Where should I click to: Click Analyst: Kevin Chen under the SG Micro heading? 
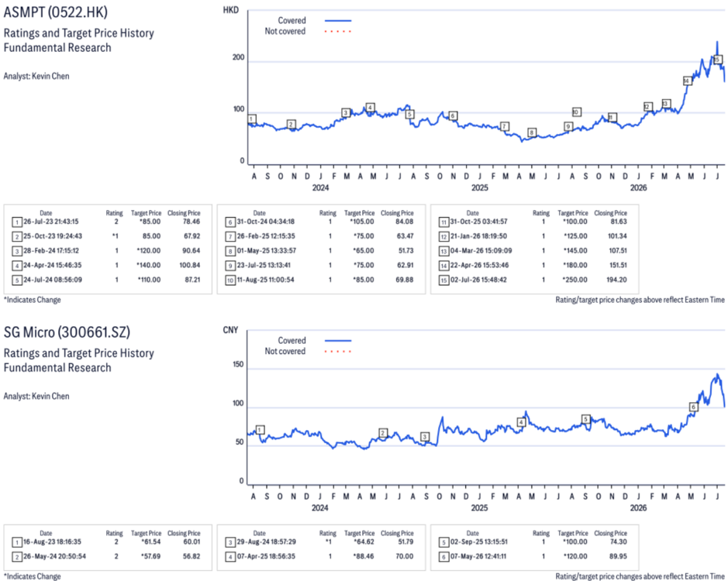(x=36, y=397)
